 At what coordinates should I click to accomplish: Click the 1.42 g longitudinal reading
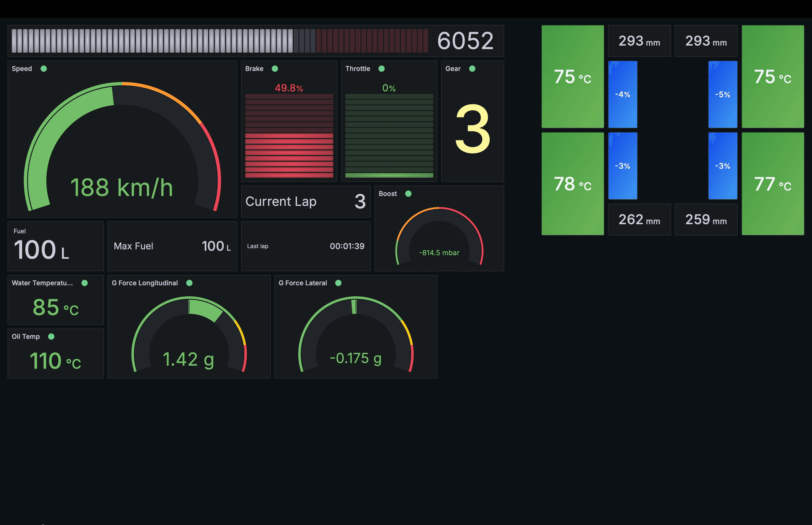[189, 360]
